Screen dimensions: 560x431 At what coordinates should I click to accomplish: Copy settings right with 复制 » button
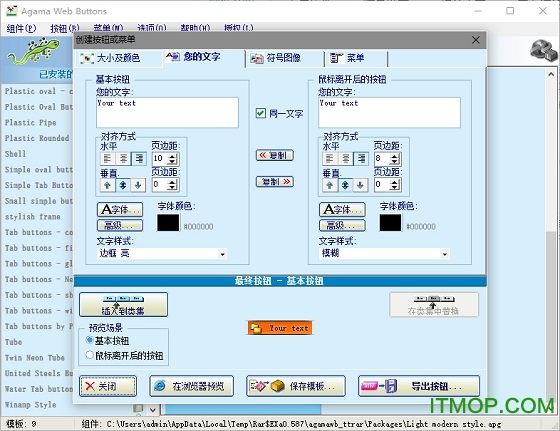[x=275, y=182]
